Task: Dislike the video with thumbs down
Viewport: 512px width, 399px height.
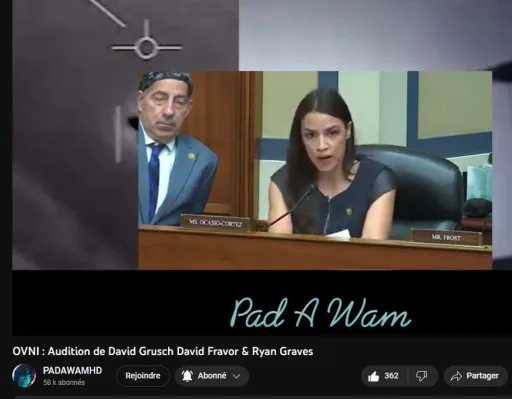Action: [421, 376]
